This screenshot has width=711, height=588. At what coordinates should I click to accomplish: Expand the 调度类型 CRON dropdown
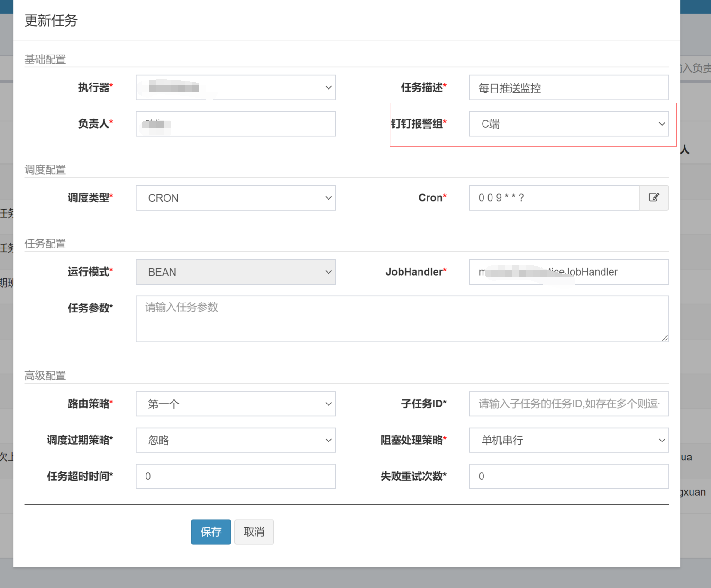pyautogui.click(x=235, y=198)
